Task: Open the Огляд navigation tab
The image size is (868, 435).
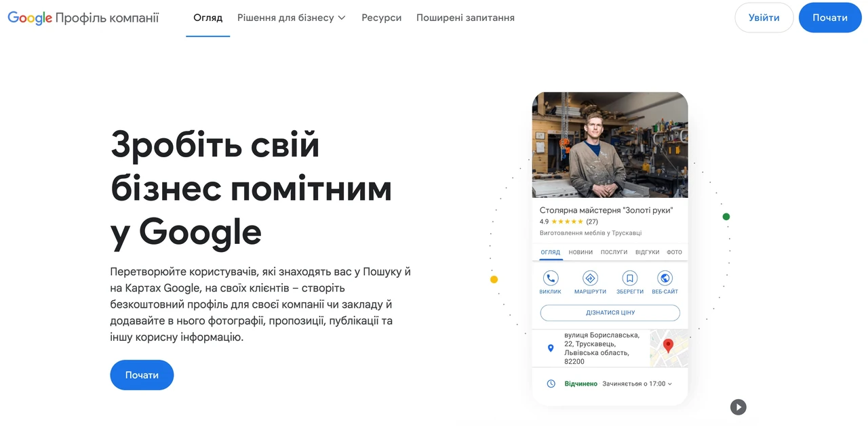Action: (x=208, y=18)
